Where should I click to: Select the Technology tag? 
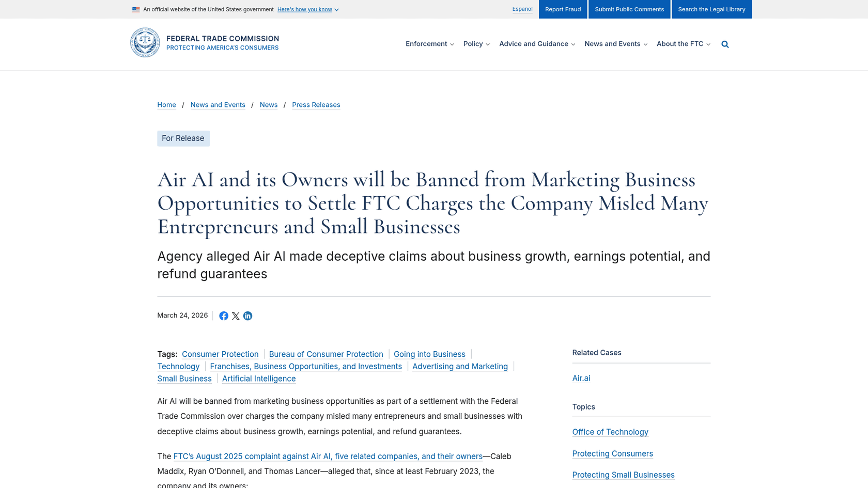tap(179, 367)
